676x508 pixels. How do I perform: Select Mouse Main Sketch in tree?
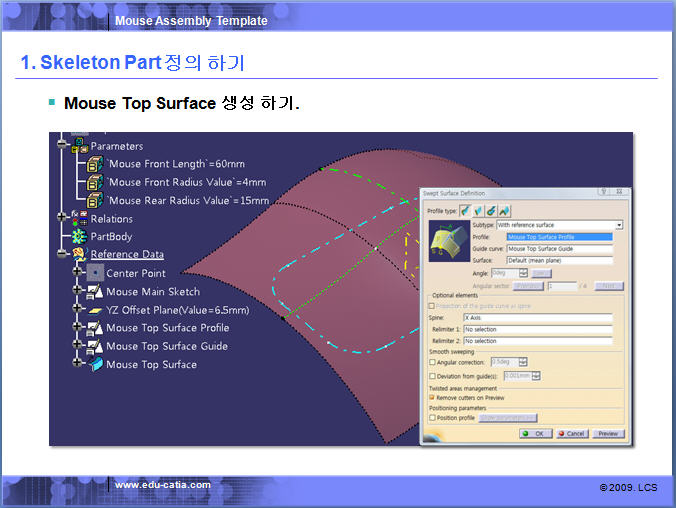pos(153,292)
